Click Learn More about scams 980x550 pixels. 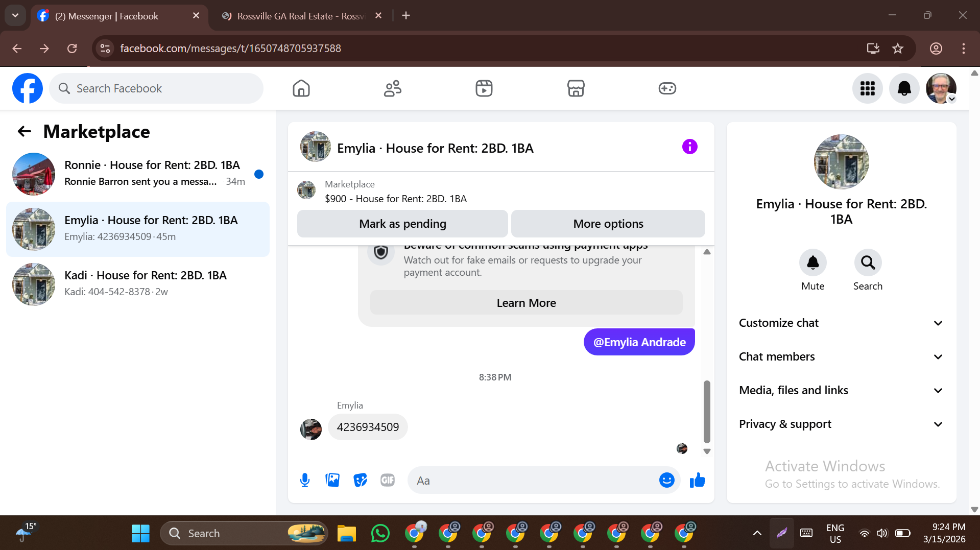point(526,303)
